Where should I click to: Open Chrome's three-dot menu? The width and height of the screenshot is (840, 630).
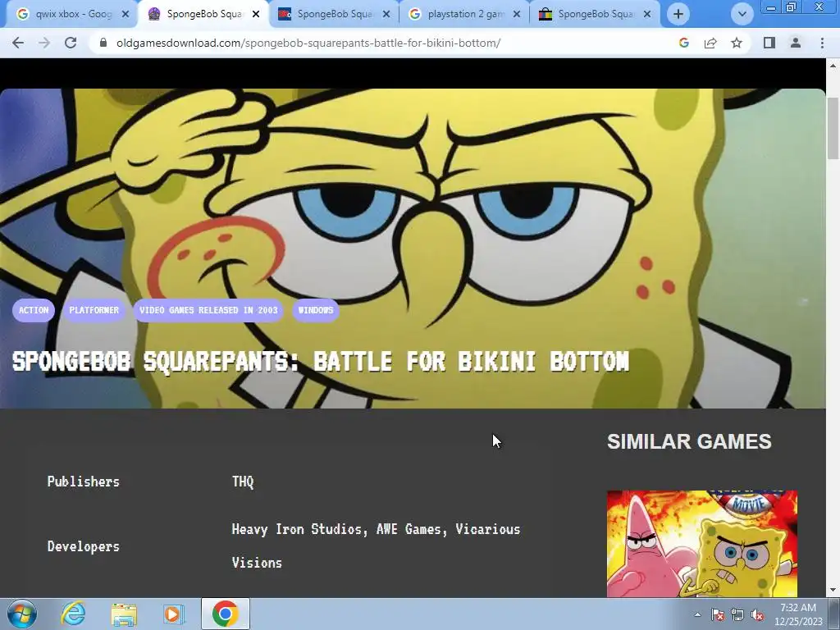click(x=822, y=43)
